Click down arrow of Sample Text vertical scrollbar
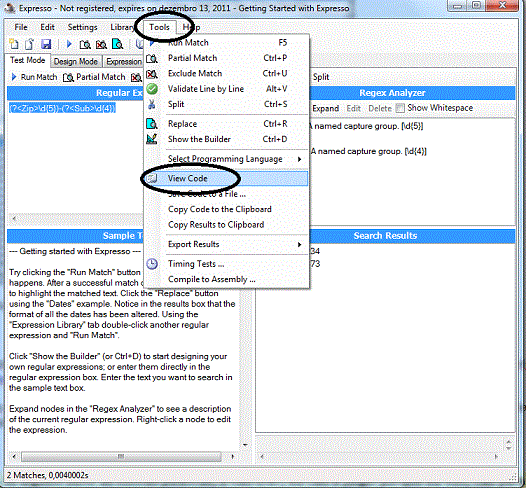The height and width of the screenshot is (488, 526). pyautogui.click(x=245, y=445)
